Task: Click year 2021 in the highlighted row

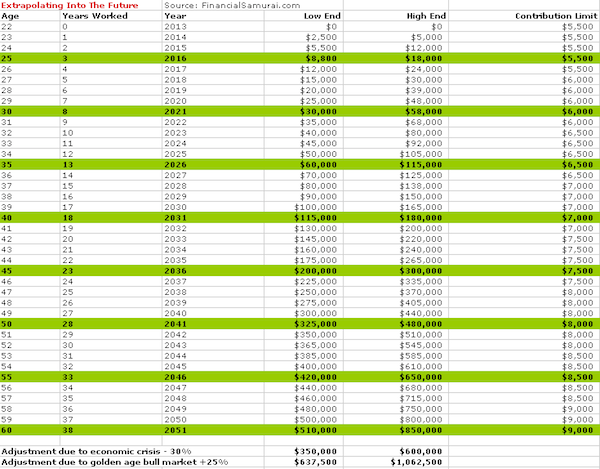Action: (x=176, y=112)
